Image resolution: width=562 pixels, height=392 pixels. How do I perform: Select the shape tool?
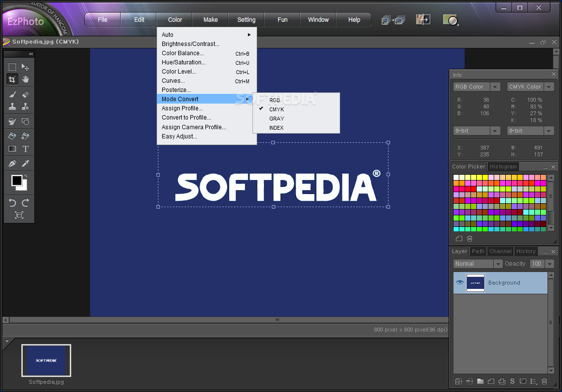[x=25, y=121]
